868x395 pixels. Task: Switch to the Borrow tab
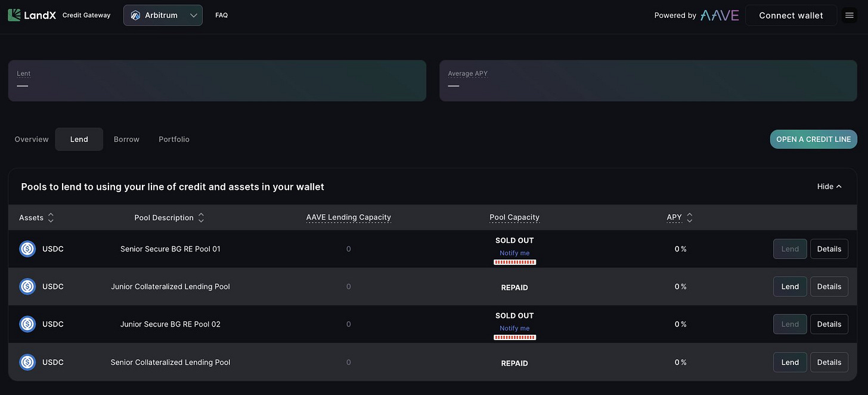(126, 139)
